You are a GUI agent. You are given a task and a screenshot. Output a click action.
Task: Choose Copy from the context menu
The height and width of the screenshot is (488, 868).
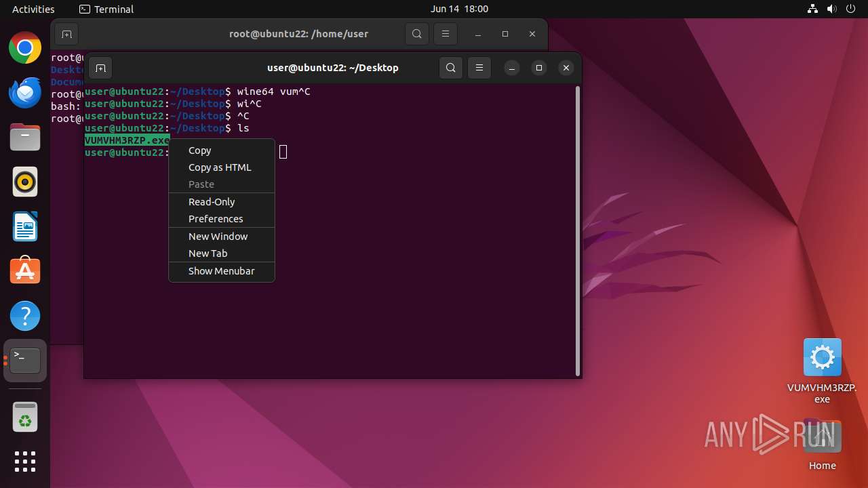click(x=222, y=150)
